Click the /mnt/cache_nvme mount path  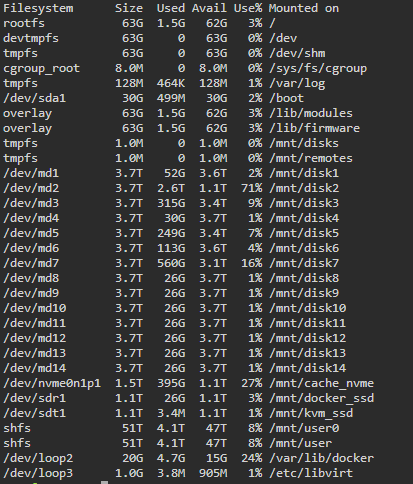tap(321, 383)
